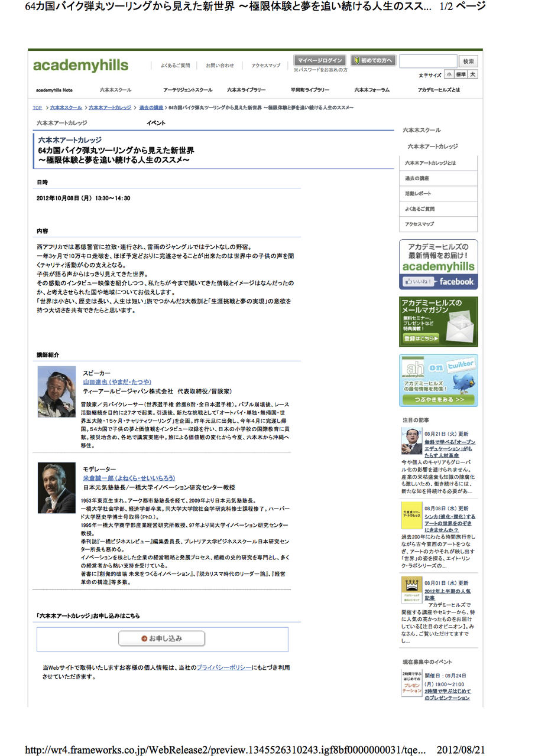Screen dimensions: 535x756
Task: Open the プライバシーポリシー link
Action: pos(224,667)
